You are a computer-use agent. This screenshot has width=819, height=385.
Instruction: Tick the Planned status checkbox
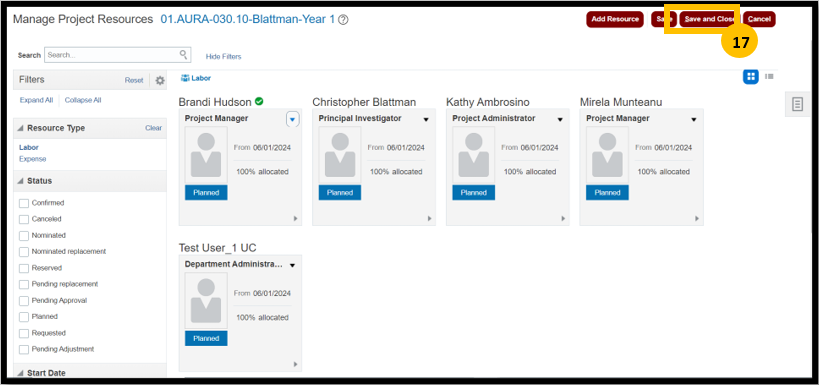coord(24,317)
